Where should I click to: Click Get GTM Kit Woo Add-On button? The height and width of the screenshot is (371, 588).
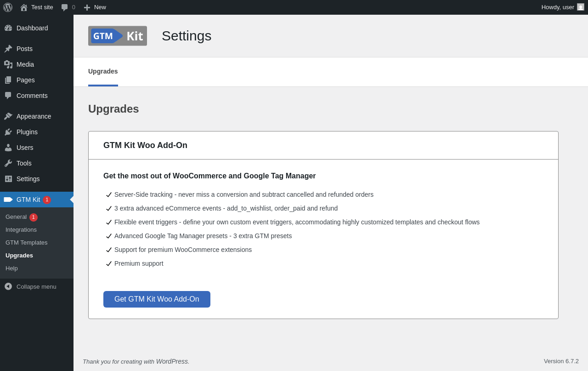(157, 299)
